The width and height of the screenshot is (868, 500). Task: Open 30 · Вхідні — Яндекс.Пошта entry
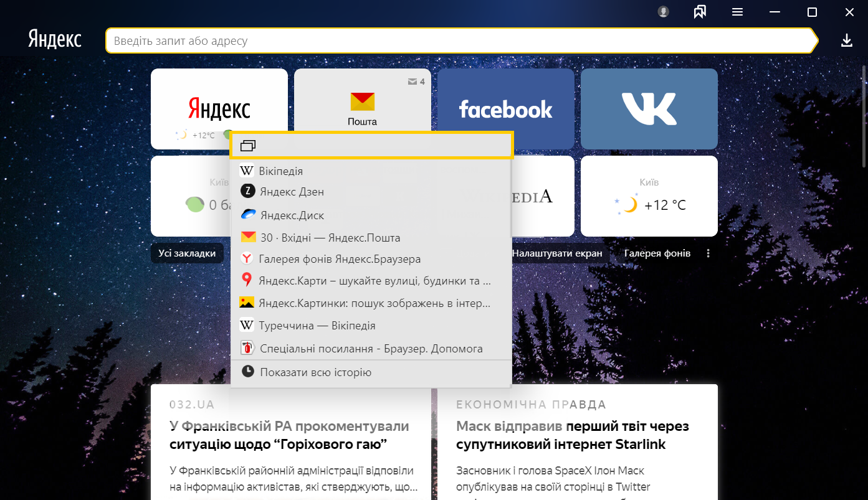pos(371,237)
